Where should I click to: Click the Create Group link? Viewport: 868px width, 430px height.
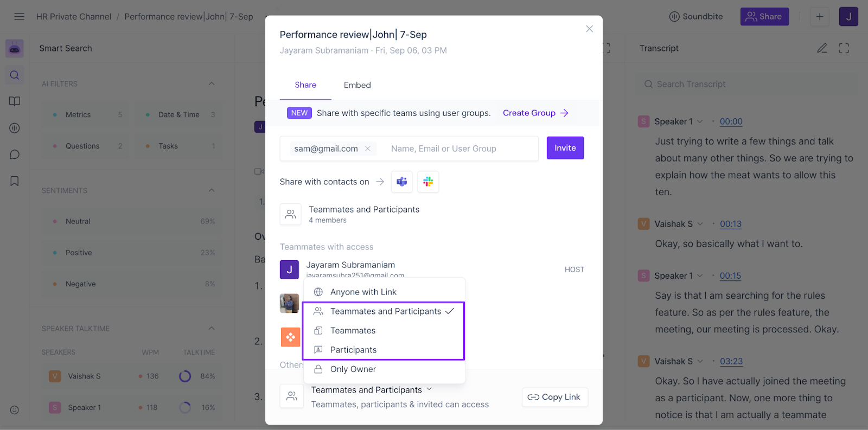point(535,113)
